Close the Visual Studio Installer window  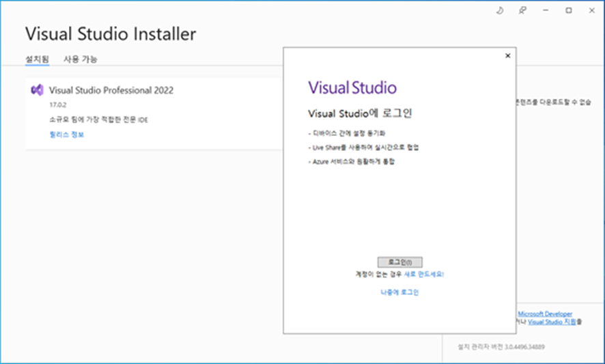click(x=592, y=10)
